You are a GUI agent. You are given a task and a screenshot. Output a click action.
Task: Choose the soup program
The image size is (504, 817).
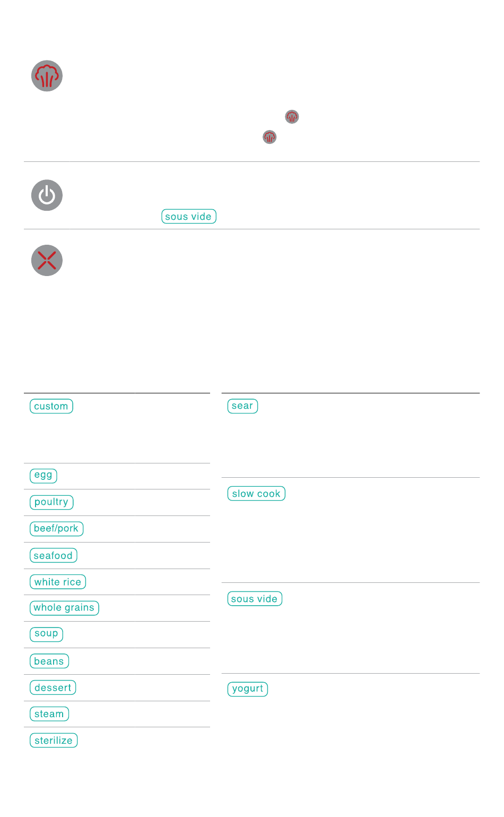tap(47, 634)
